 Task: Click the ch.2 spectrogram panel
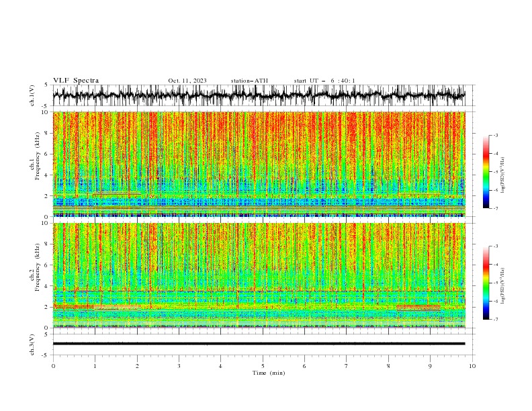[259, 275]
